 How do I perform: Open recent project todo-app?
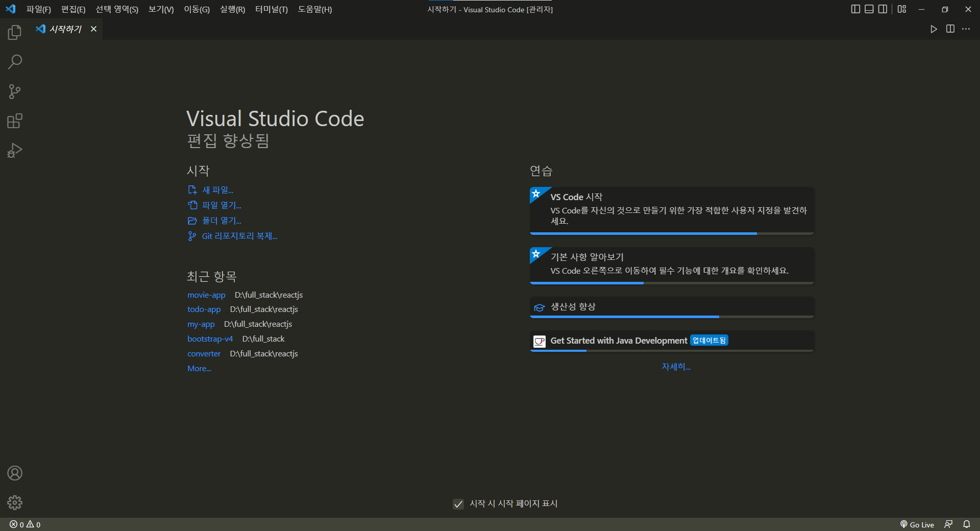pyautogui.click(x=204, y=309)
